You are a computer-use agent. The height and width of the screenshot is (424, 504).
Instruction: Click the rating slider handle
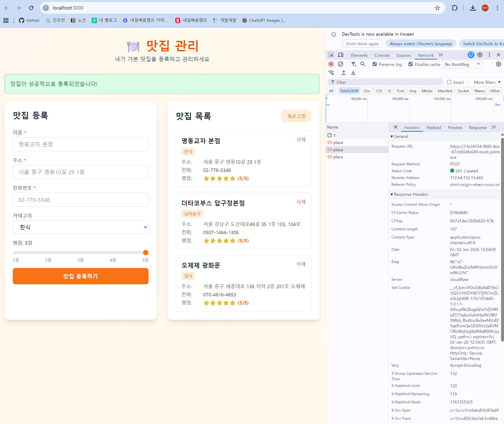point(145,253)
